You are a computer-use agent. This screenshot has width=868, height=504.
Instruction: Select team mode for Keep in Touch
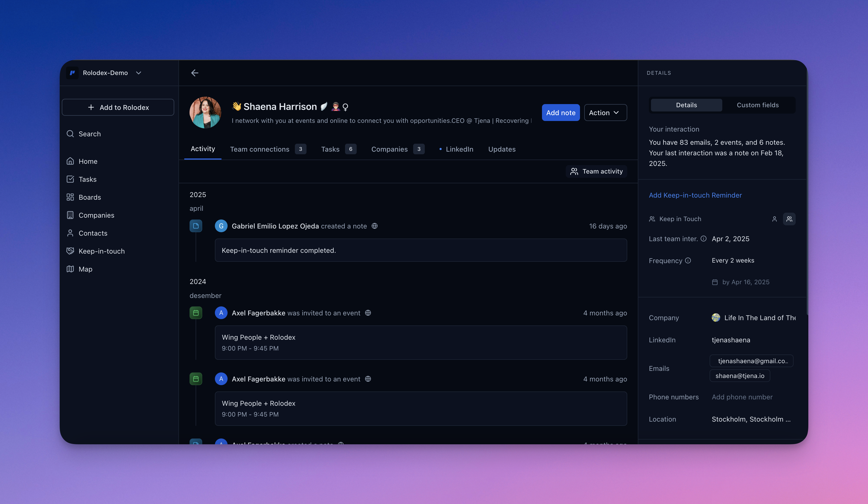pos(789,219)
